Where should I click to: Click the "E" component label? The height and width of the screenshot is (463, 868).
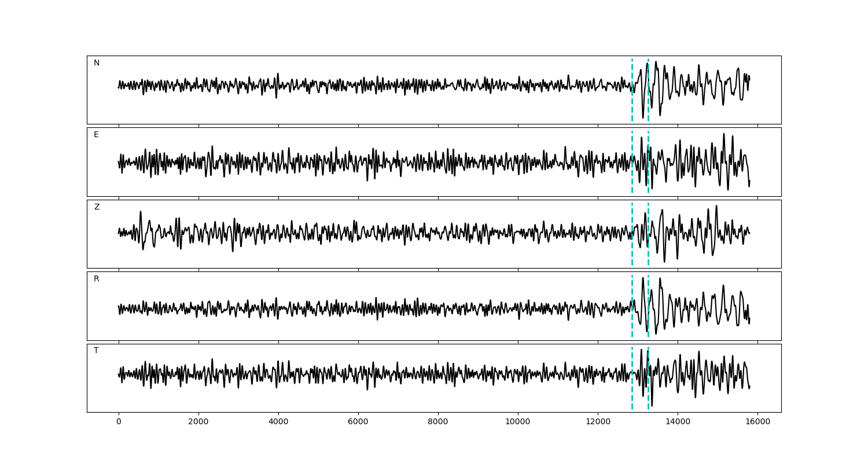(96, 135)
